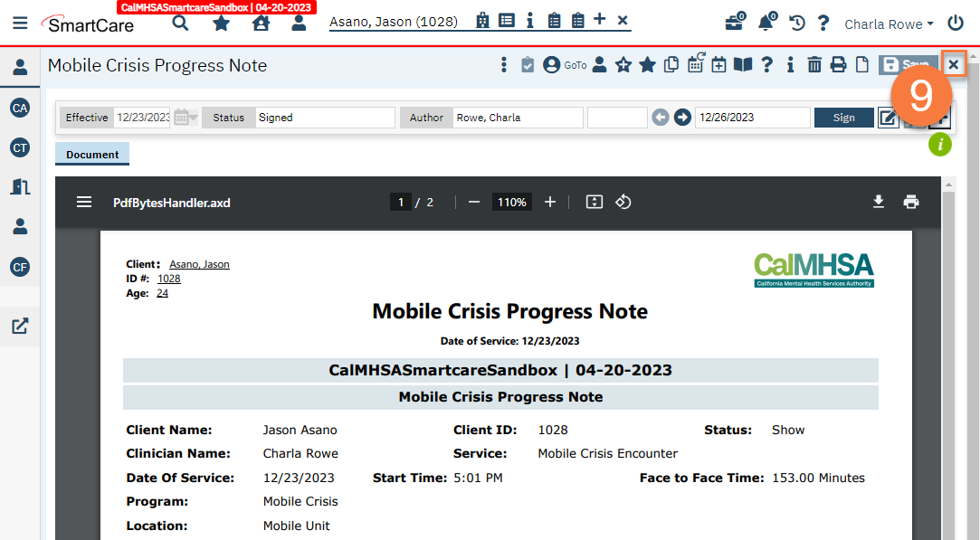
Task: Click the trash icon to delete the note
Action: pyautogui.click(x=815, y=64)
